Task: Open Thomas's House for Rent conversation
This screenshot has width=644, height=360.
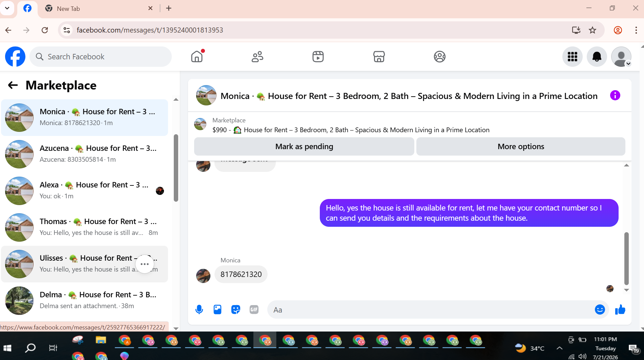Action: click(85, 227)
